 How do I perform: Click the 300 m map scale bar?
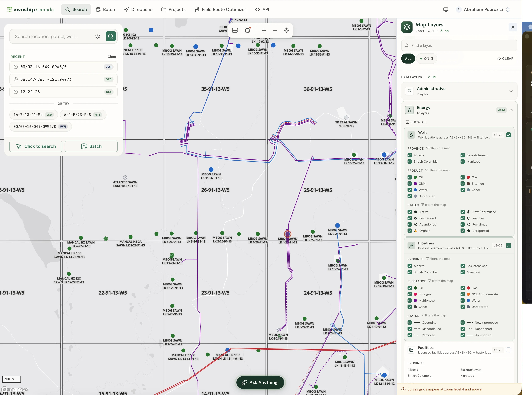coord(11,379)
